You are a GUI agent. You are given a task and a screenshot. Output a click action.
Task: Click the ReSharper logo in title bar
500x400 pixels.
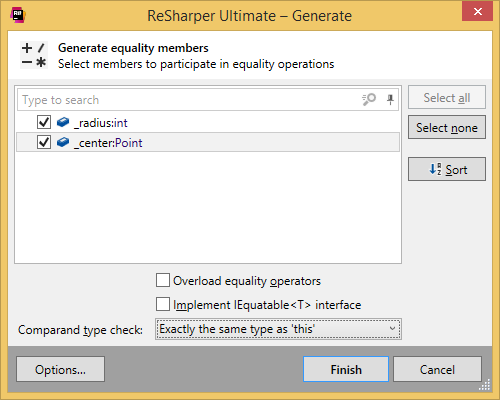pos(18,15)
